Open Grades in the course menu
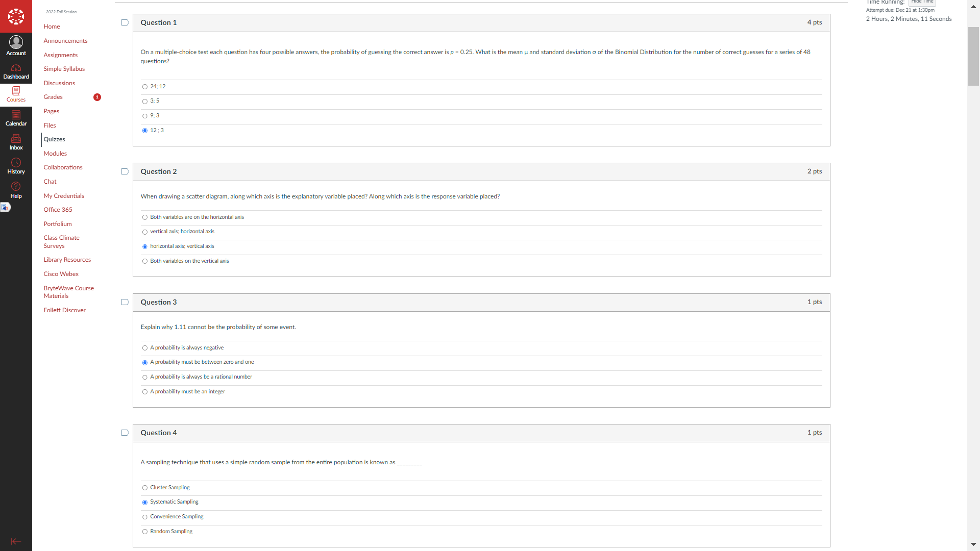The image size is (980, 551). click(53, 97)
